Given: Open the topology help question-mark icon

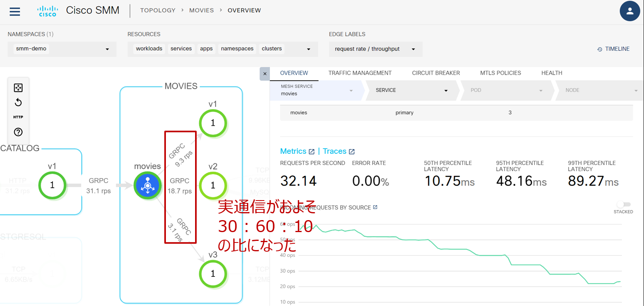Looking at the screenshot, I should 18,132.
